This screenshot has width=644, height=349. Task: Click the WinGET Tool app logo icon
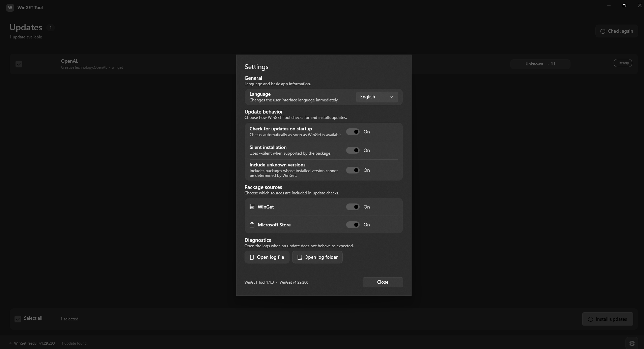coord(10,7)
